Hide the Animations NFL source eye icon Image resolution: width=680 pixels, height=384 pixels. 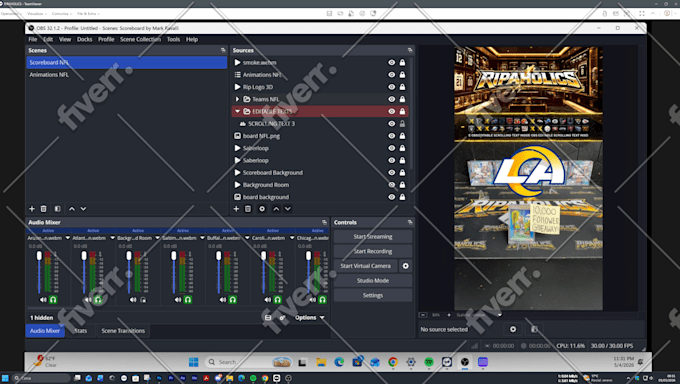[x=392, y=75]
